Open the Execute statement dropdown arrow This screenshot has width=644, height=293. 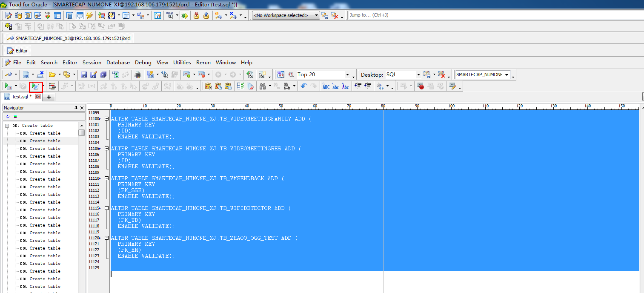click(16, 86)
